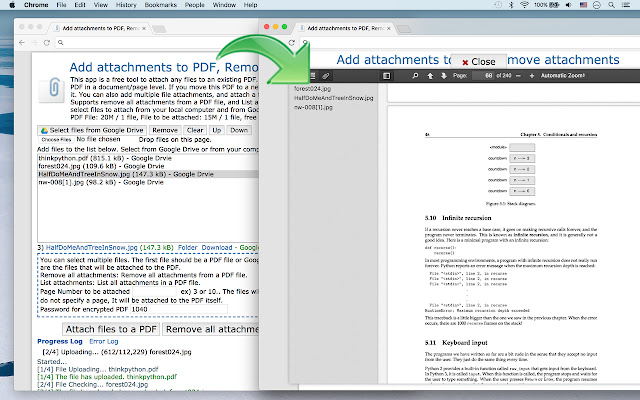This screenshot has width=640, height=400.
Task: Open Spotlight search icon
Action: click(x=611, y=5)
